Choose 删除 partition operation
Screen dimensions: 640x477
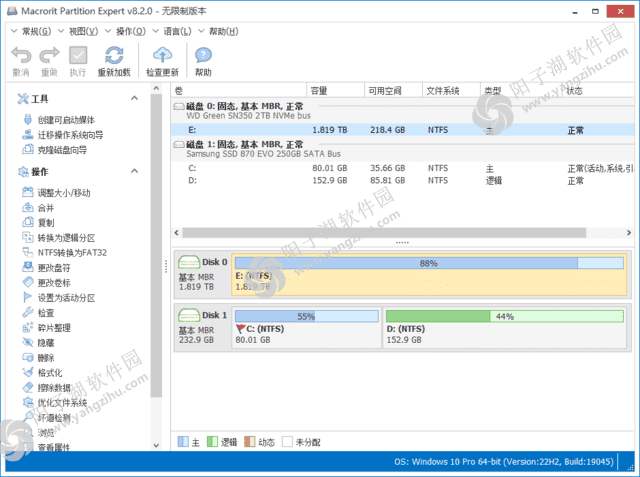click(45, 357)
